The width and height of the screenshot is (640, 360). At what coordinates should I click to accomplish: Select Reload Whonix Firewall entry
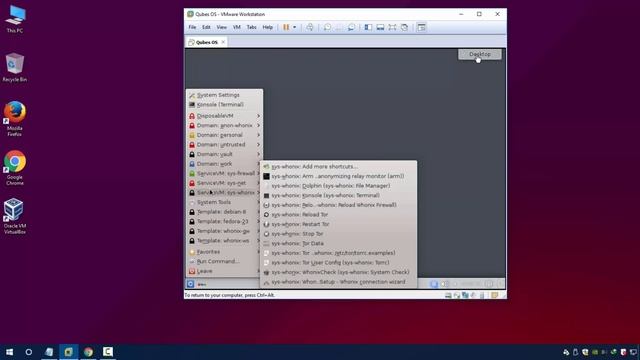[338, 205]
